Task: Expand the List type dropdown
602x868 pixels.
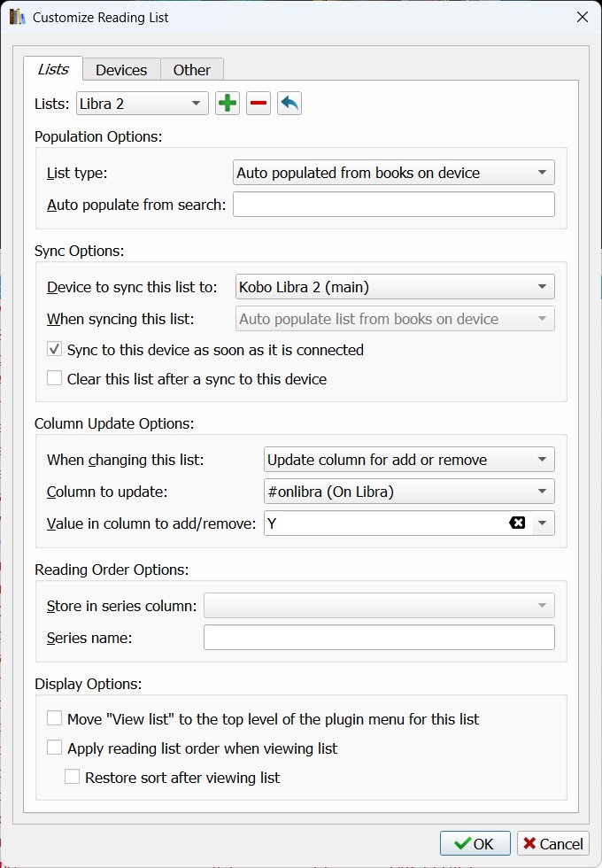Action: pos(394,173)
